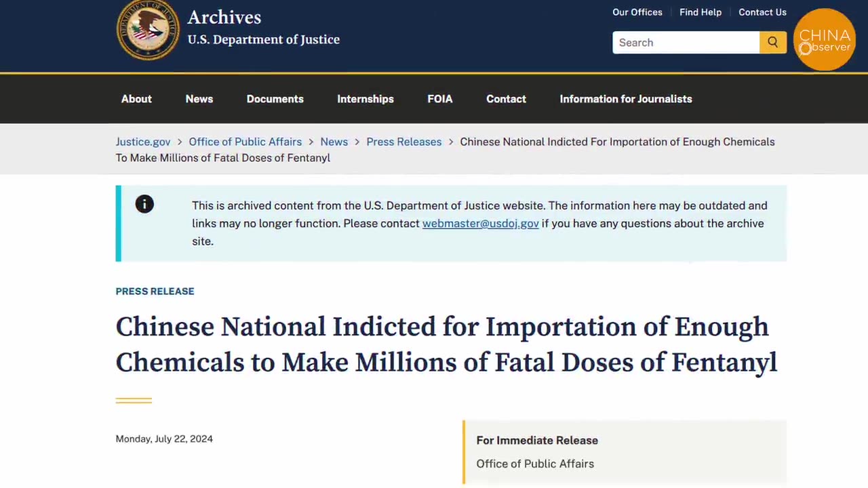Click the info icon in archive notice

coord(144,204)
